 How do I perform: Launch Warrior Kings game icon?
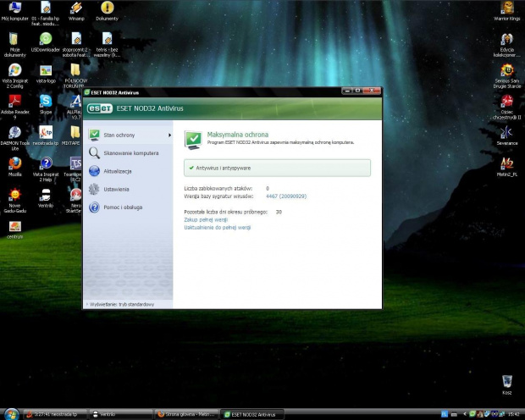click(507, 11)
